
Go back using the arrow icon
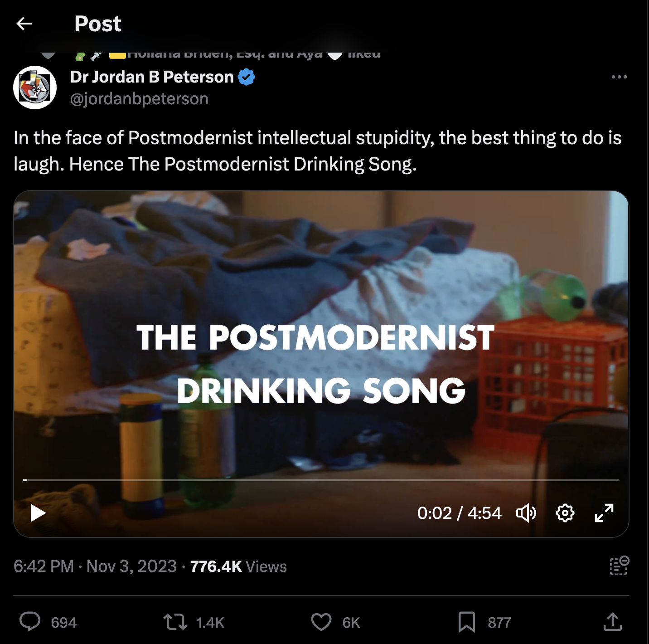[x=24, y=24]
